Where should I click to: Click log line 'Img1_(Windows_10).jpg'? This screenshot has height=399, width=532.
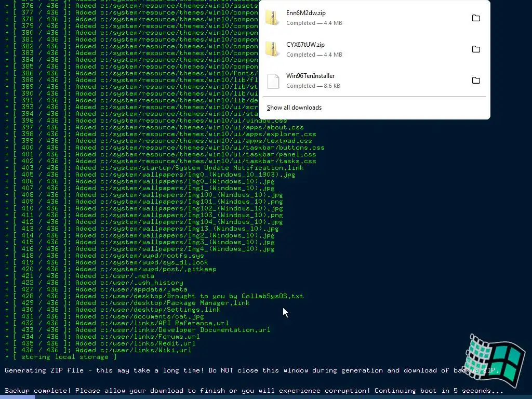coord(140,188)
